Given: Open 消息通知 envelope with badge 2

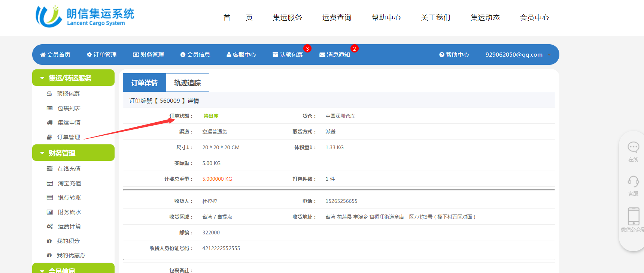Looking at the screenshot, I should tap(322, 55).
